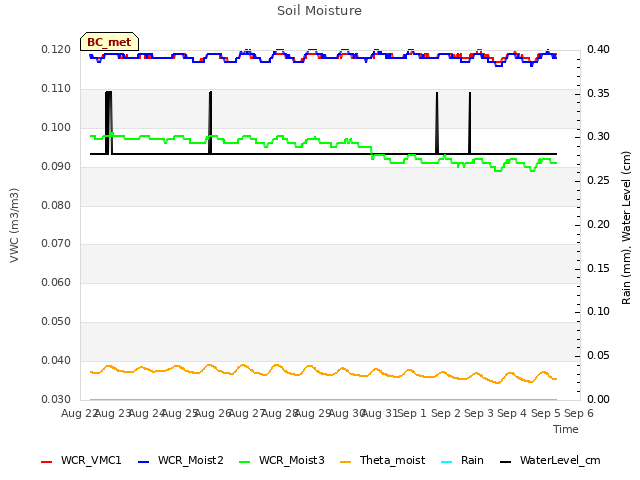The width and height of the screenshot is (640, 480).
Task: Click the 0.35 right axis tick label
Action: coord(598,93)
